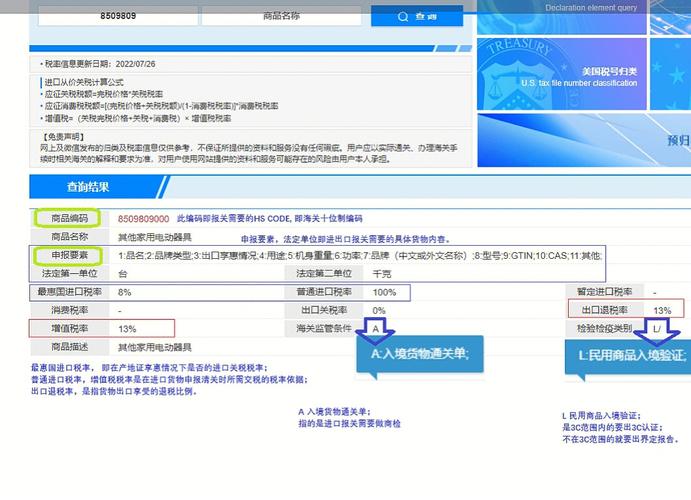Viewport: 691px width, 500px height.
Task: Click the blue 查询 search button
Action: [417, 16]
